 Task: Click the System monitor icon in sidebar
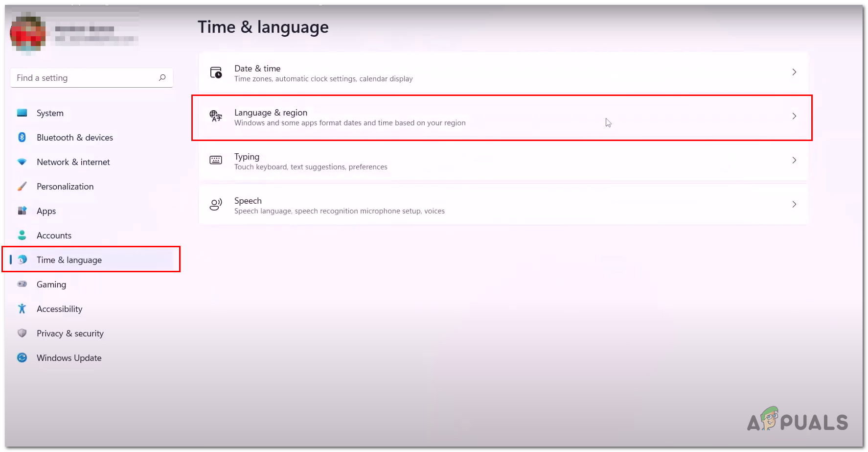[22, 113]
